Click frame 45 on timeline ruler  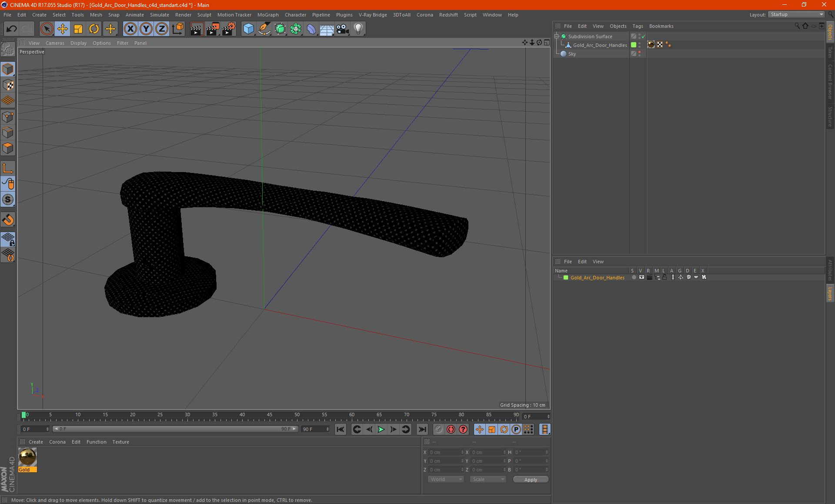[270, 415]
